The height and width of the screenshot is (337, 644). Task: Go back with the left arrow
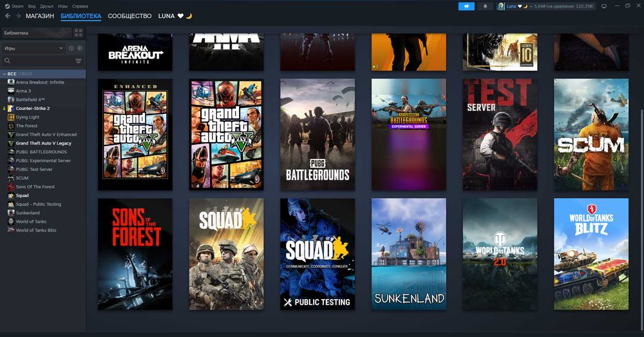point(7,15)
